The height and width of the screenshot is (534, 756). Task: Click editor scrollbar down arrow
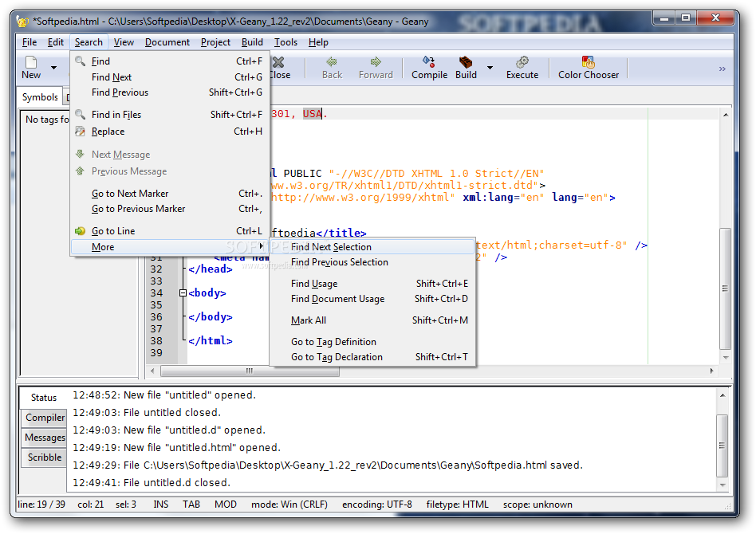click(x=725, y=358)
